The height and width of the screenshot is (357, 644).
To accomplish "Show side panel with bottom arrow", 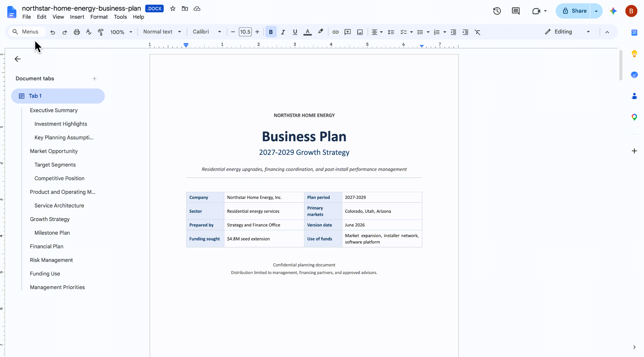I will (x=634, y=347).
